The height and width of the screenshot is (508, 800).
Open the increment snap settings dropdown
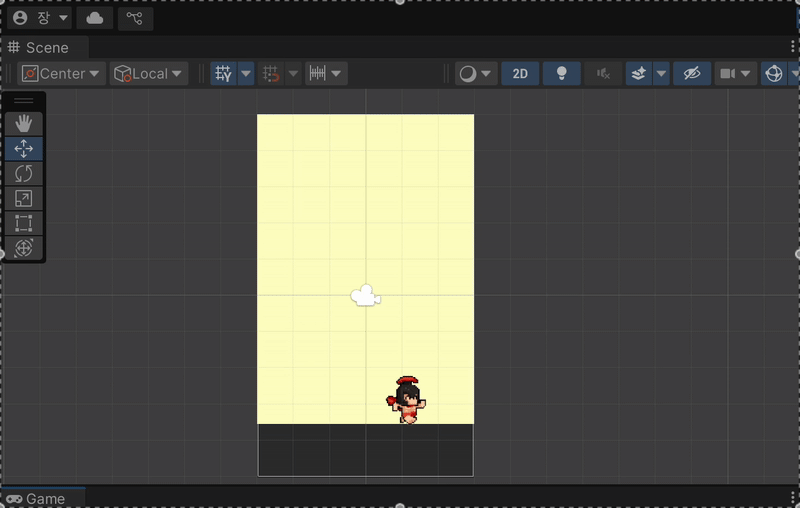(326, 73)
